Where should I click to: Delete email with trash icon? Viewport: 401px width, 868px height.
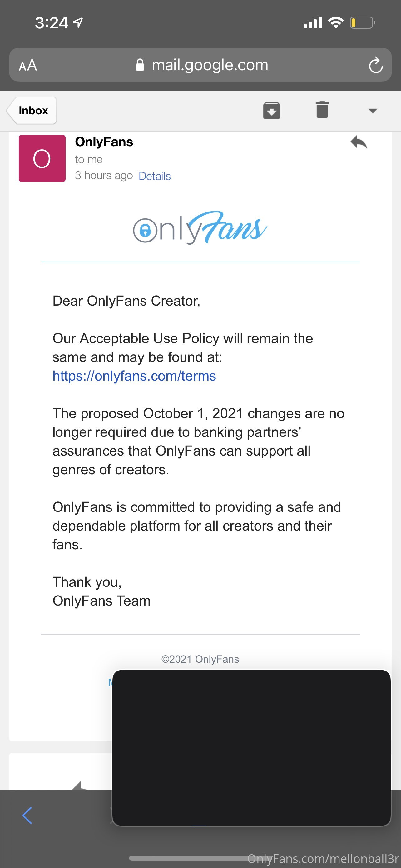322,110
